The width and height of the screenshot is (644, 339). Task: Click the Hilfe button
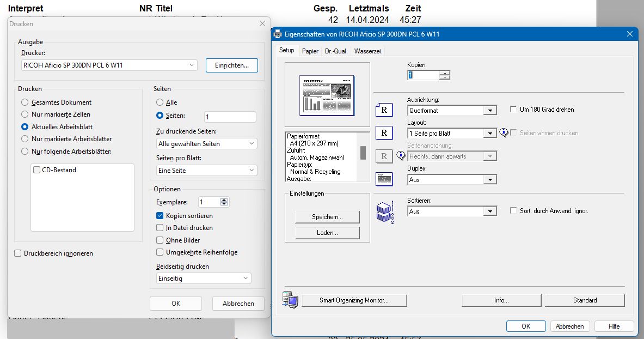(614, 326)
